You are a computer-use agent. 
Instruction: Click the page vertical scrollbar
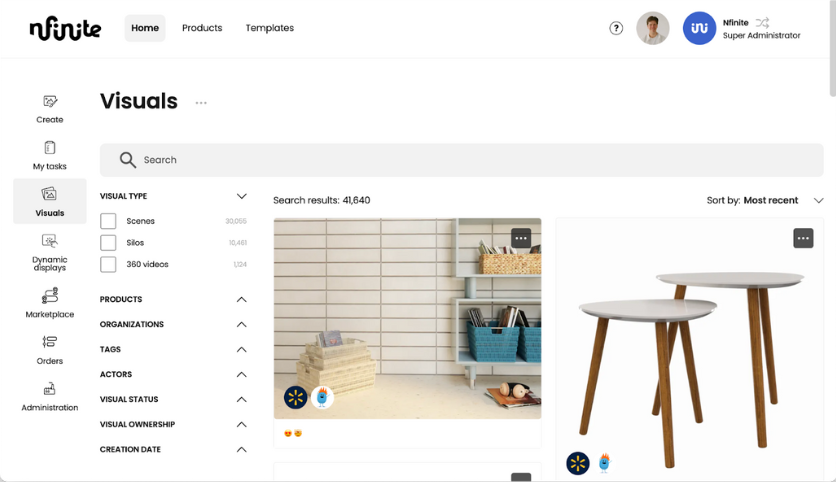point(832,48)
